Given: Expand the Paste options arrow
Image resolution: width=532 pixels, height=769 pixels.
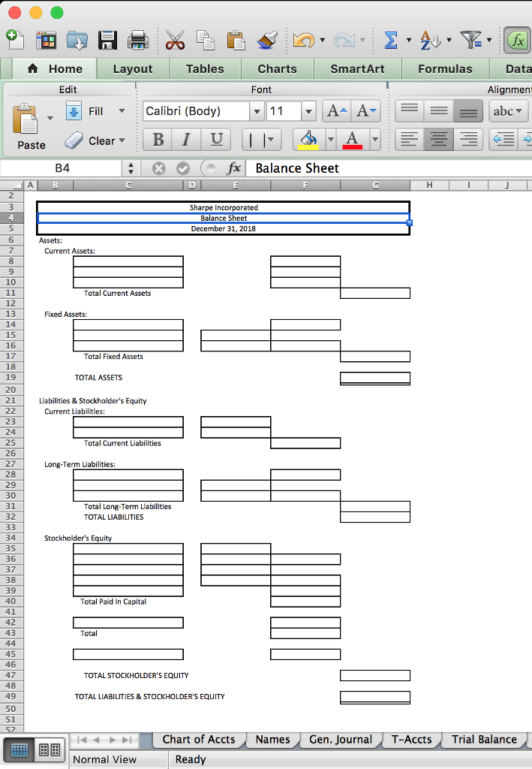Looking at the screenshot, I should tap(50, 118).
